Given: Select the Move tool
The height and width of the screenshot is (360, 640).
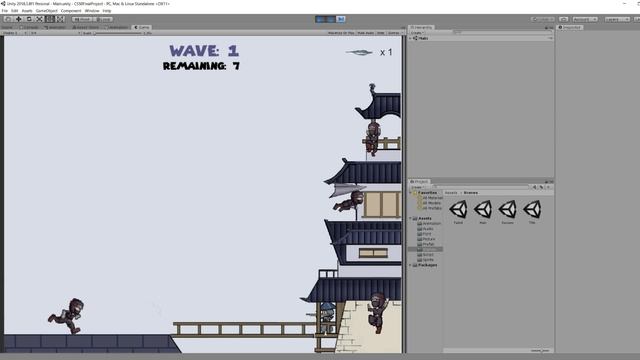Looking at the screenshot, I should (18, 19).
